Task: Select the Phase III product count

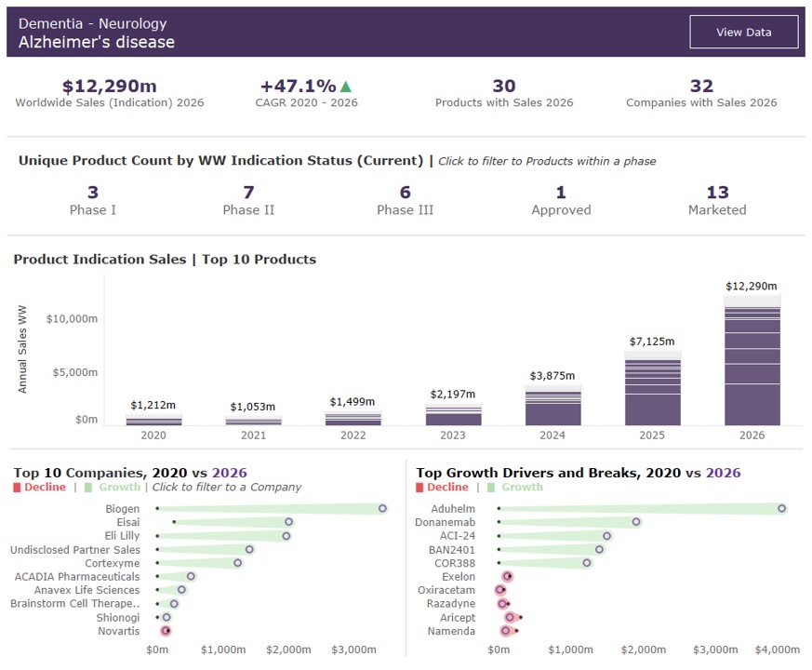Action: coord(405,194)
